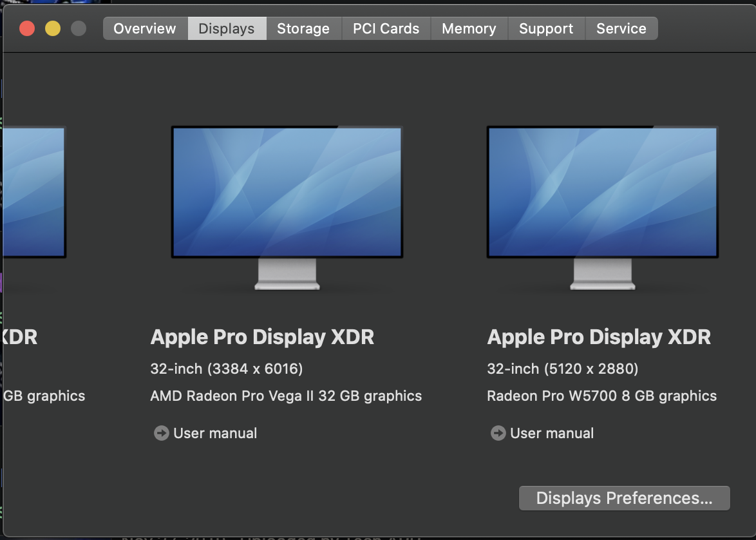
Task: Click arrow icon beside Vega II User manual
Action: click(162, 433)
